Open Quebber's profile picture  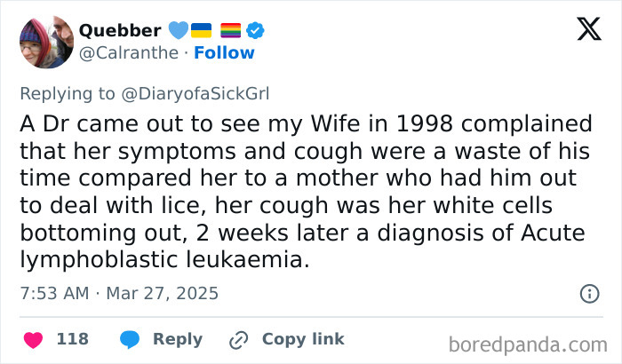pyautogui.click(x=46, y=42)
